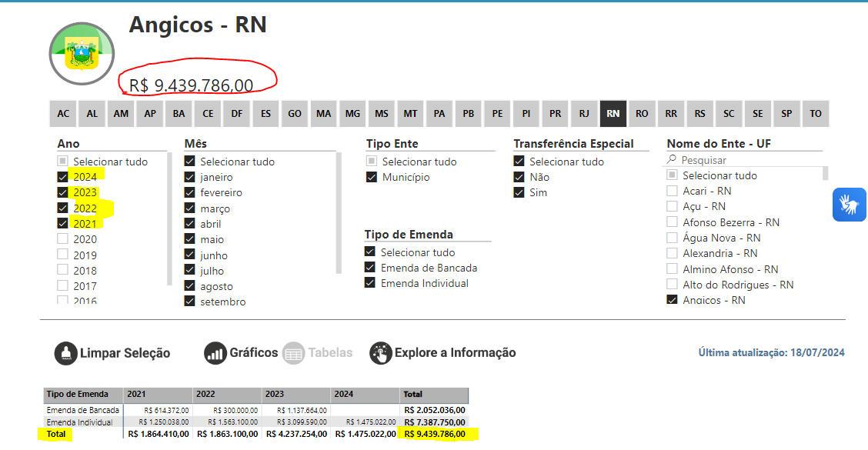The height and width of the screenshot is (450, 868).
Task: Check the Açu - RN checkbox
Action: tap(672, 206)
